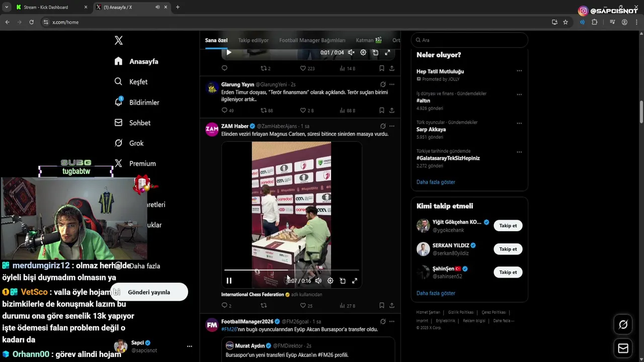644x362 pixels.
Task: Reply to ZAM Haber post
Action: [226, 305]
